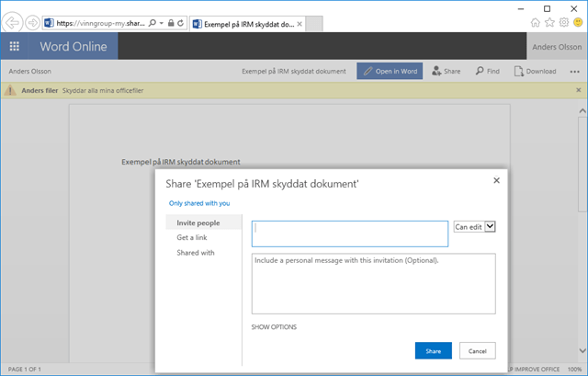Click the browser refresh icon
The height and width of the screenshot is (376, 588).
[x=180, y=21]
